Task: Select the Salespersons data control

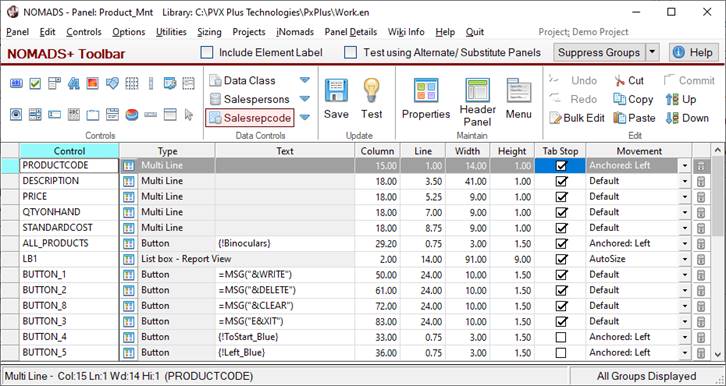Action: [250, 99]
